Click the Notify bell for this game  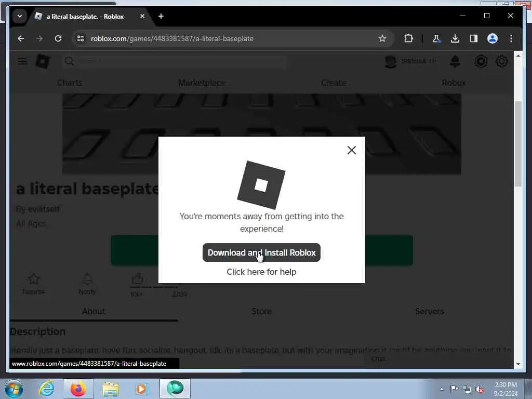point(87,283)
